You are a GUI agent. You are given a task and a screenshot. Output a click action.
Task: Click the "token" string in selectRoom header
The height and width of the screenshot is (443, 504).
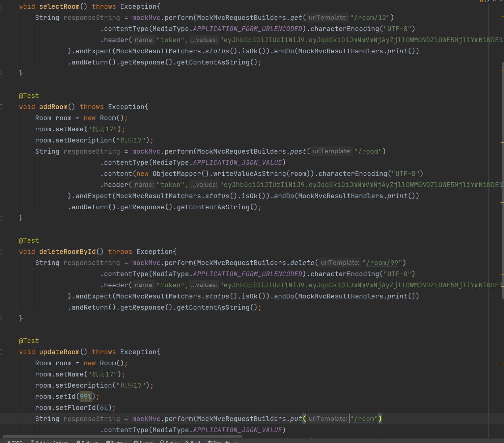coord(171,40)
